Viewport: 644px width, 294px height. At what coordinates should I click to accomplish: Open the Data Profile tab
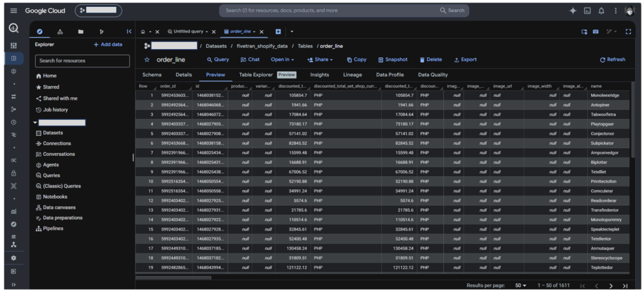tap(390, 75)
